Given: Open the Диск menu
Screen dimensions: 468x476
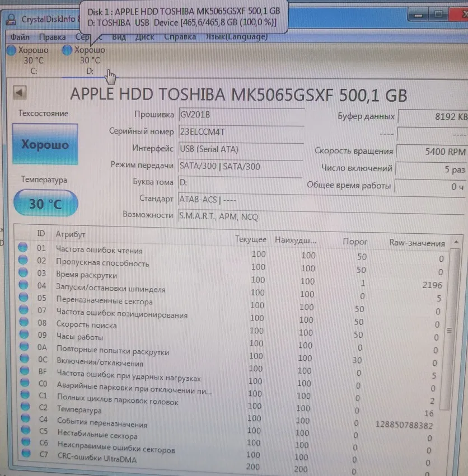Looking at the screenshot, I should (x=144, y=37).
